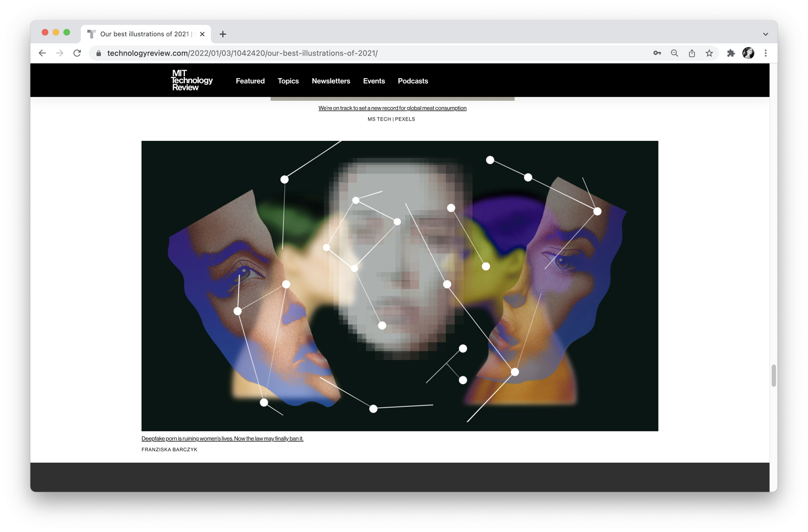This screenshot has height=532, width=808.
Task: Click the 'FRANZISKA BARCZYK' credit text
Action: (x=169, y=449)
